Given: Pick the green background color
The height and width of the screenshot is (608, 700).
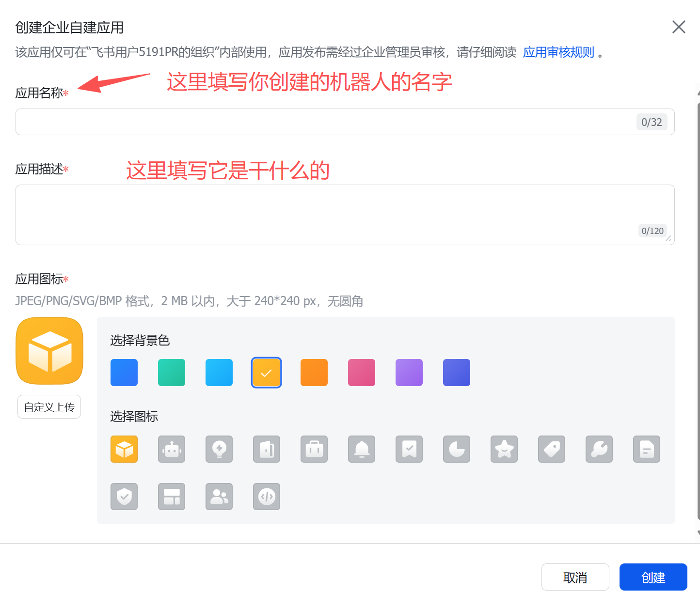Looking at the screenshot, I should (x=171, y=372).
